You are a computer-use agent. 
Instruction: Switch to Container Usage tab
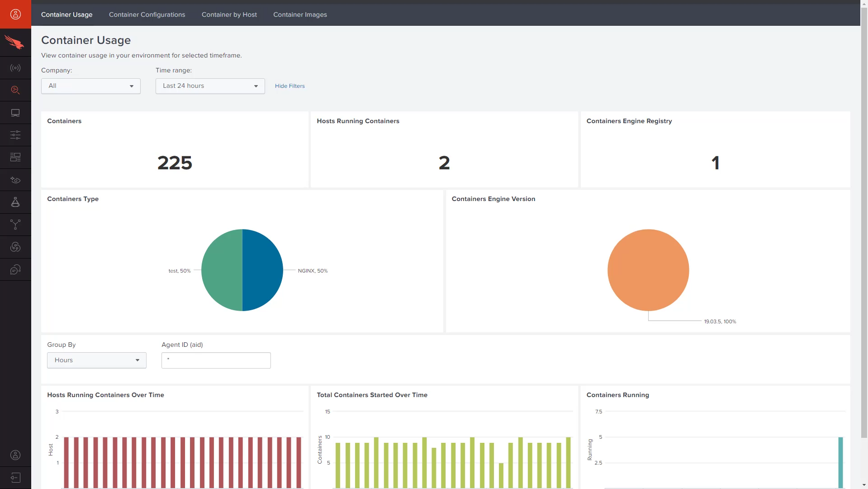tap(67, 14)
